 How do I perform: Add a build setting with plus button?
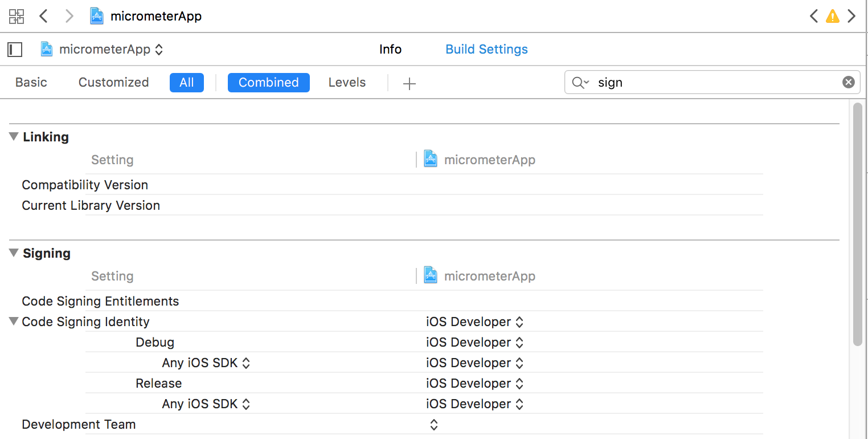click(x=409, y=83)
